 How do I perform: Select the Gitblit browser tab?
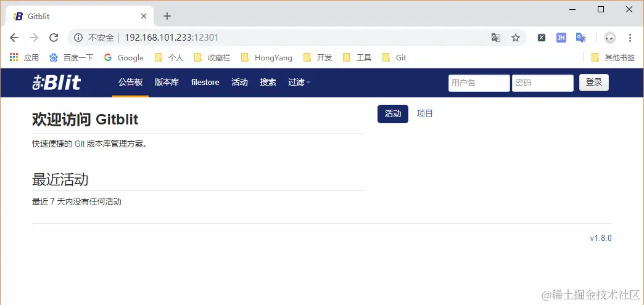point(80,17)
